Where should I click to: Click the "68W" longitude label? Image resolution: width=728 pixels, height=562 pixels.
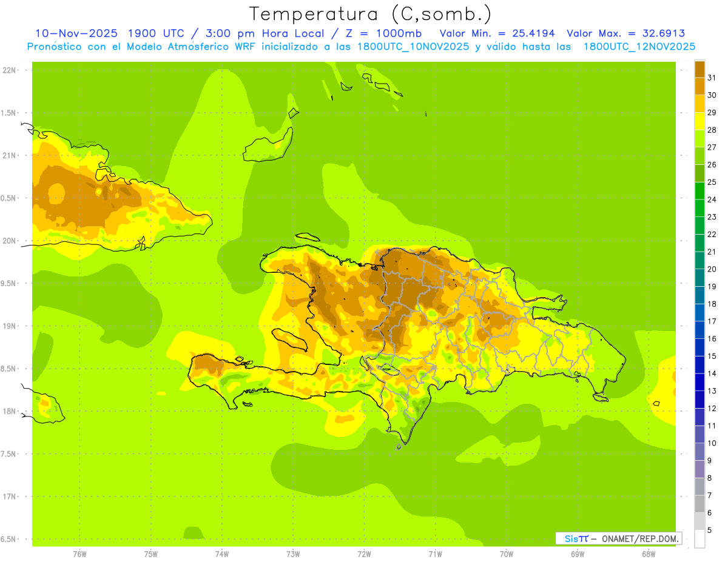click(x=649, y=554)
